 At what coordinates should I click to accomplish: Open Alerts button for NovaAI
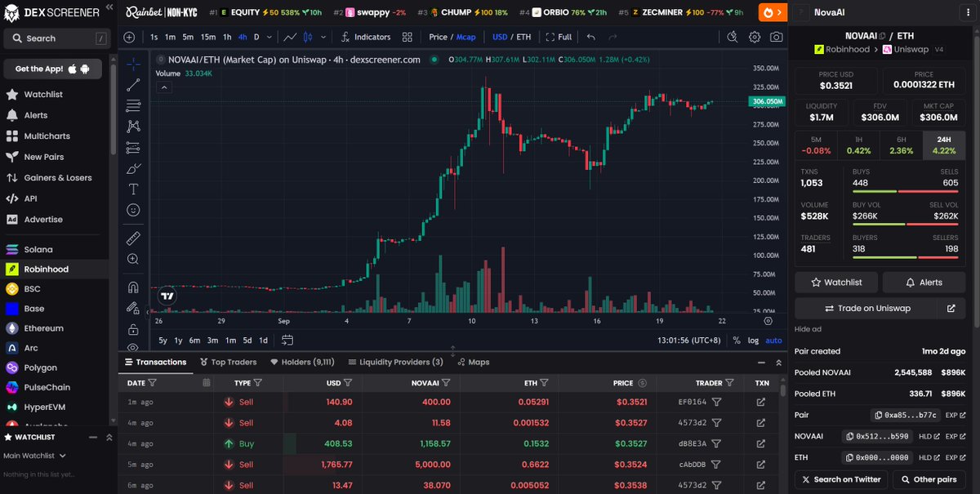(923, 283)
